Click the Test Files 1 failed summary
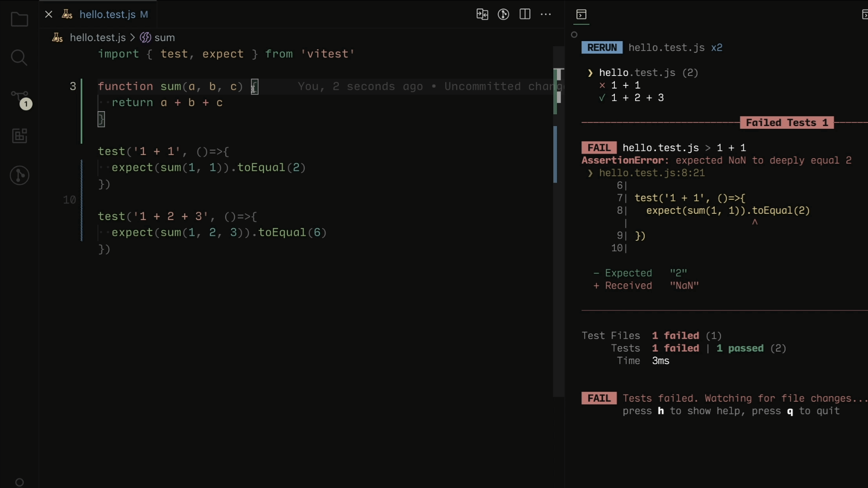The image size is (868, 488). tap(651, 336)
